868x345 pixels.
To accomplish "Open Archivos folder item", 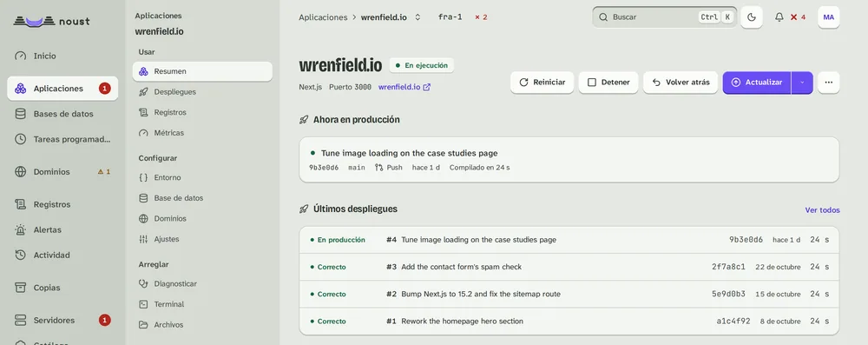I will coord(202,324).
